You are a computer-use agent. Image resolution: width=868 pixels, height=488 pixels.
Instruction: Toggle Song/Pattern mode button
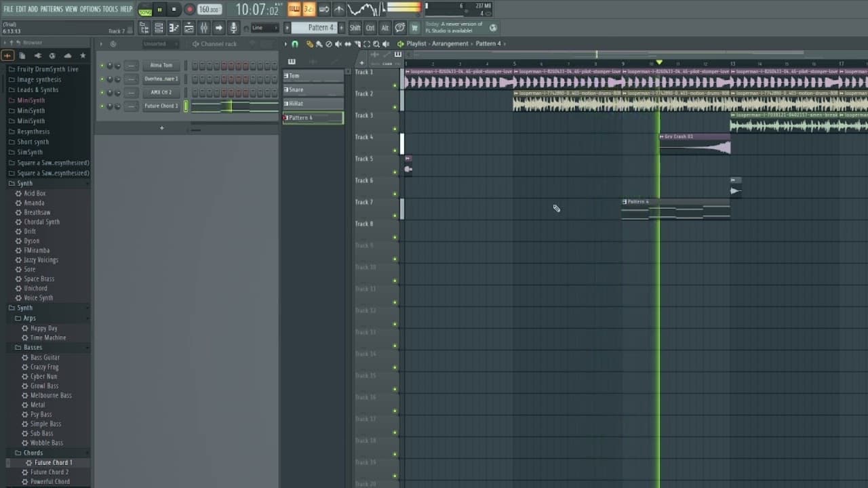(145, 10)
